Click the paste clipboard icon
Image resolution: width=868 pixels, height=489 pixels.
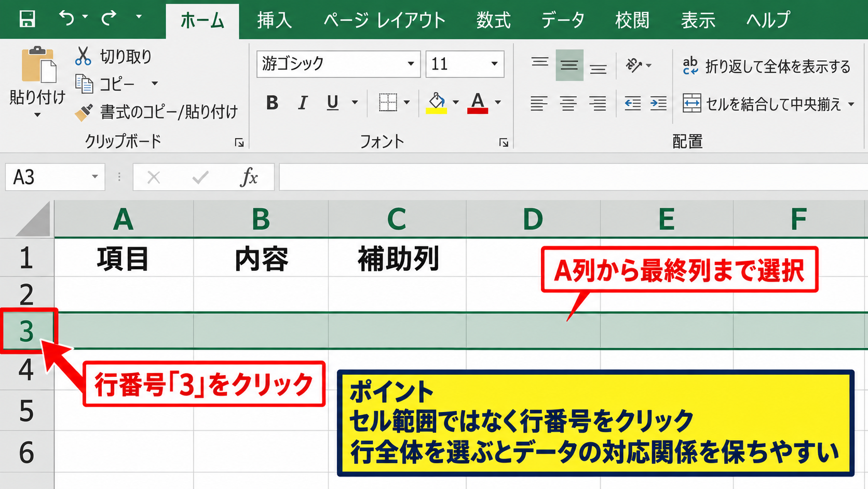tap(38, 64)
